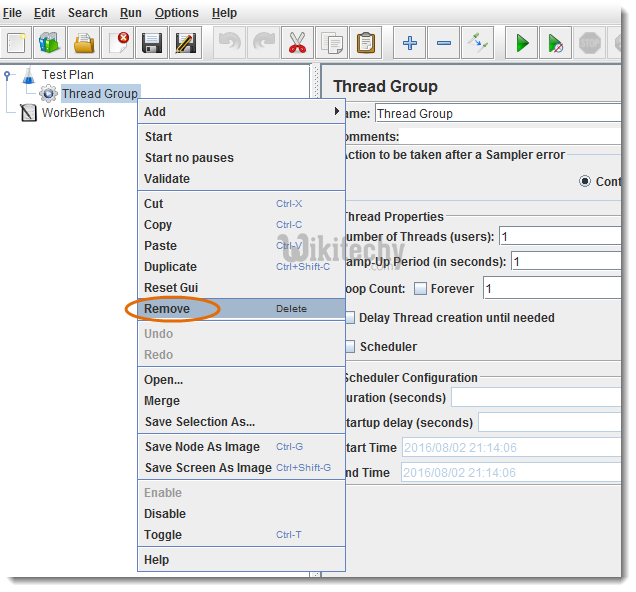Enable the Forever loop checkbox

coord(420,289)
